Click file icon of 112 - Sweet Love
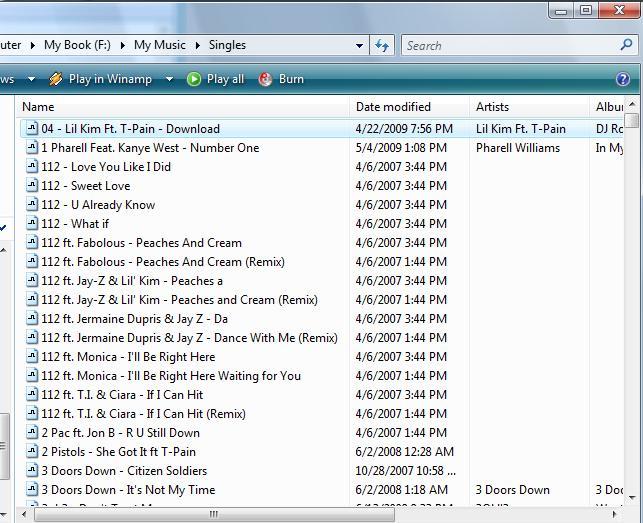The width and height of the screenshot is (643, 523). (32, 185)
